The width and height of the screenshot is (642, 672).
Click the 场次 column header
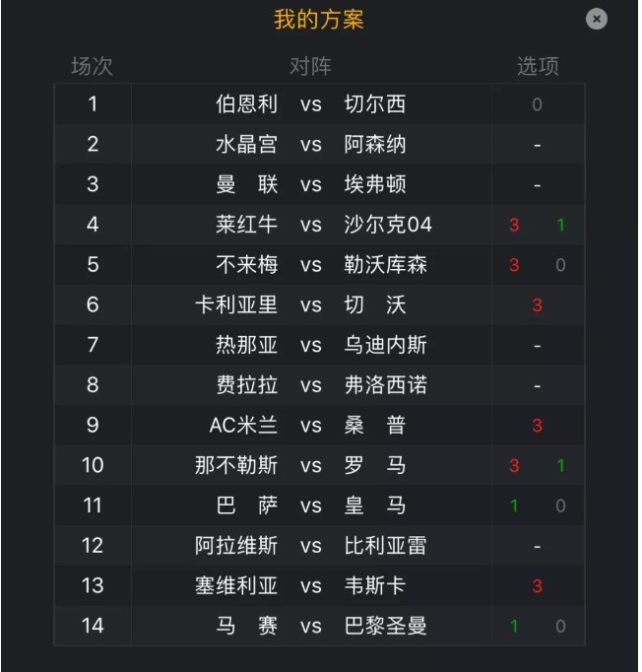click(93, 66)
